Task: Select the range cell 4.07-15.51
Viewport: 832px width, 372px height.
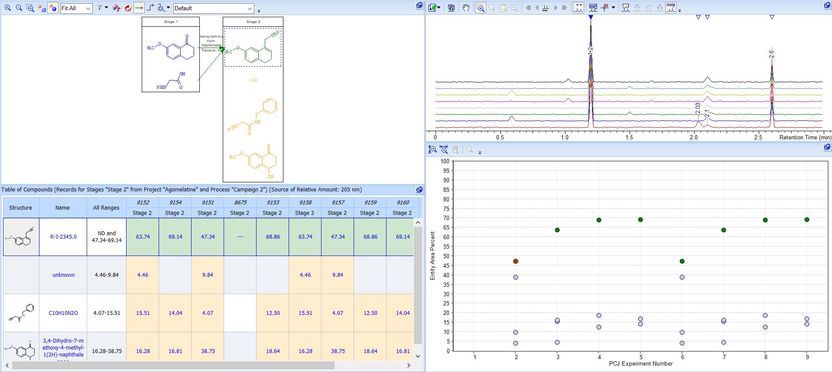Action: (x=106, y=313)
